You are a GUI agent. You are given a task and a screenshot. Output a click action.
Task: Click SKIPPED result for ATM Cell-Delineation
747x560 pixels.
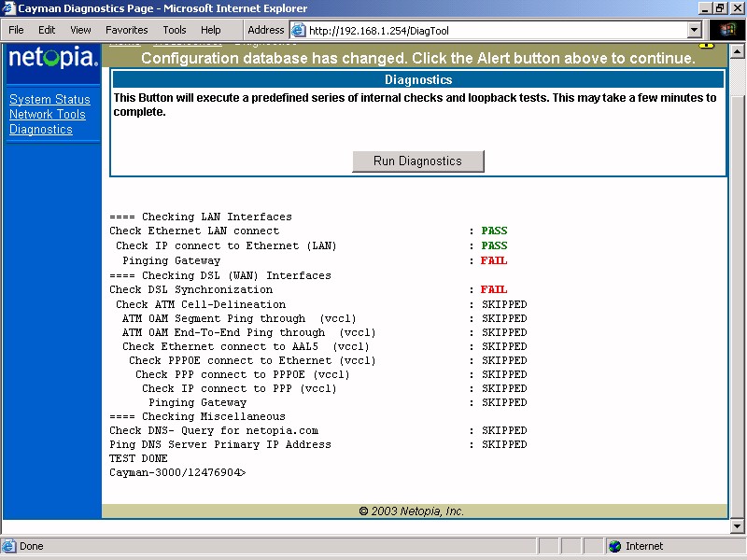click(x=504, y=304)
